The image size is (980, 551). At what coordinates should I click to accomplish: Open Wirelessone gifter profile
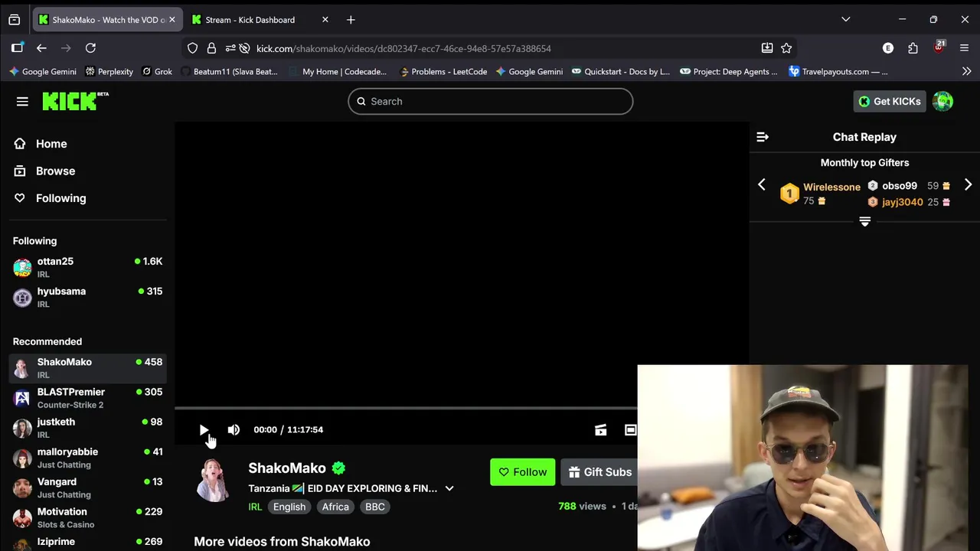coord(831,187)
